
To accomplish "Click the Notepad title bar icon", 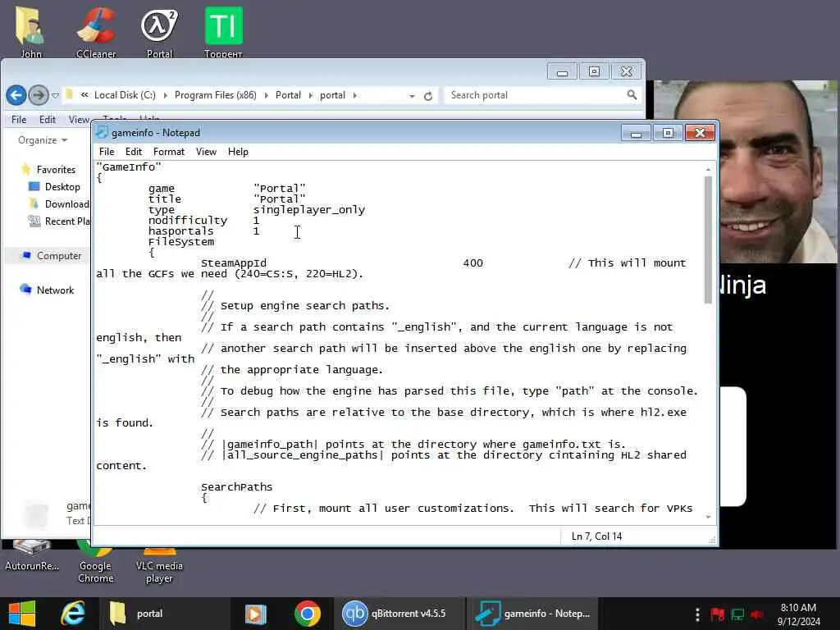I will click(x=102, y=132).
